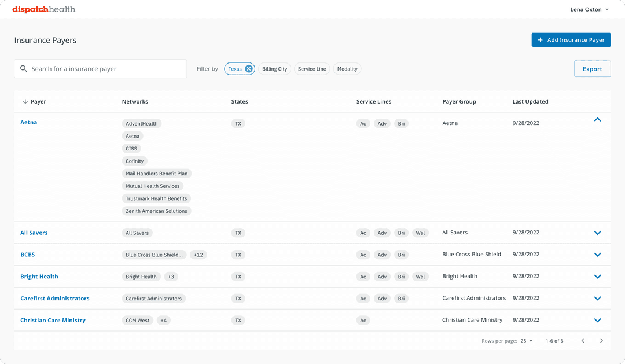Image resolution: width=625 pixels, height=364 pixels.
Task: Click the Adv chip in the BCBS row
Action: pyautogui.click(x=382, y=255)
